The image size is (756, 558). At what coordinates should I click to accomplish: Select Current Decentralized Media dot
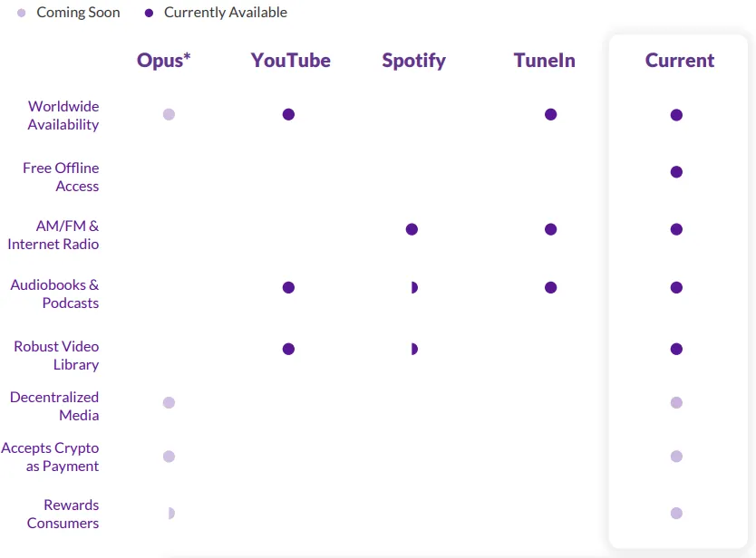pos(676,402)
